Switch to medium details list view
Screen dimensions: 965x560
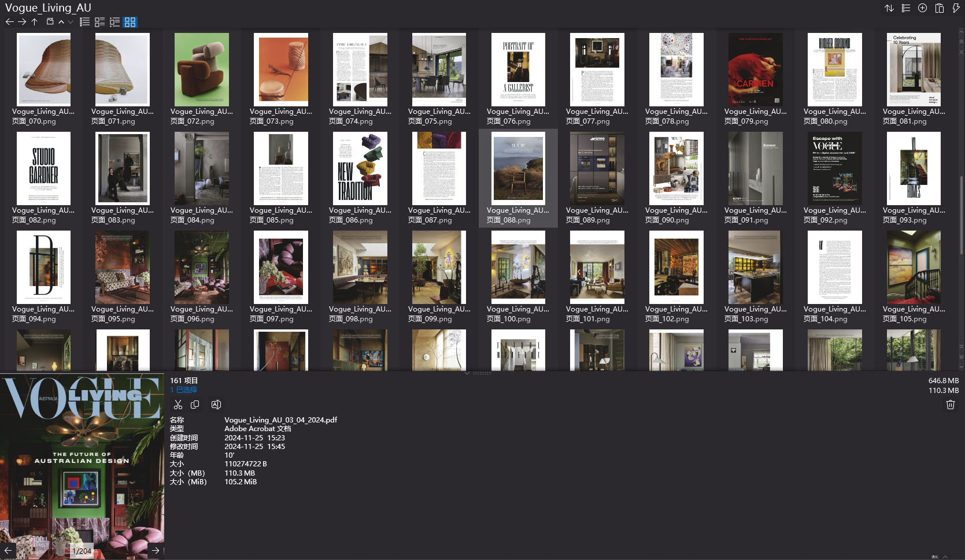tap(99, 22)
